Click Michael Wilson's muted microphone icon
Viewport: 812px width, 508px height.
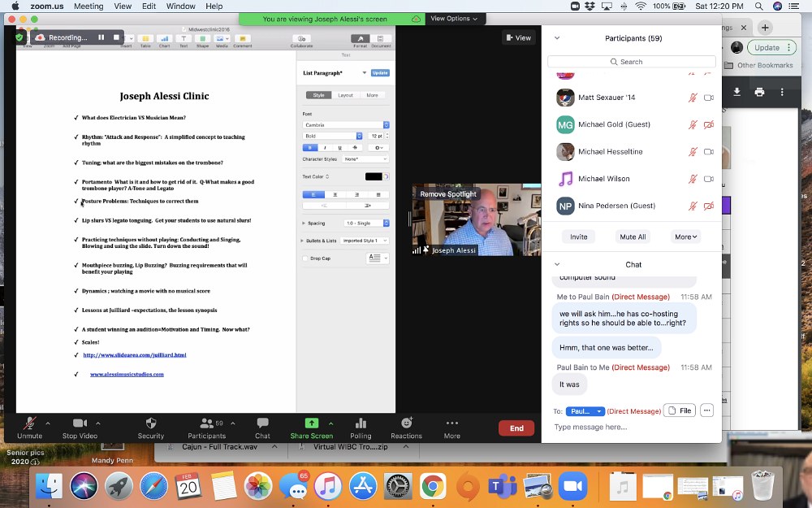click(693, 179)
